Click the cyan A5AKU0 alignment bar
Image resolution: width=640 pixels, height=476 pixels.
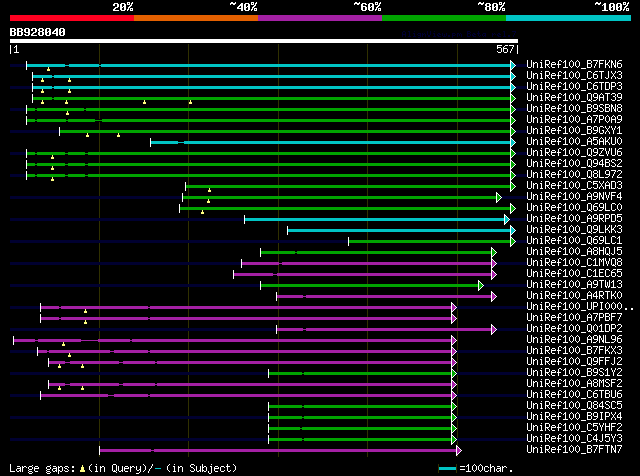tap(331, 142)
